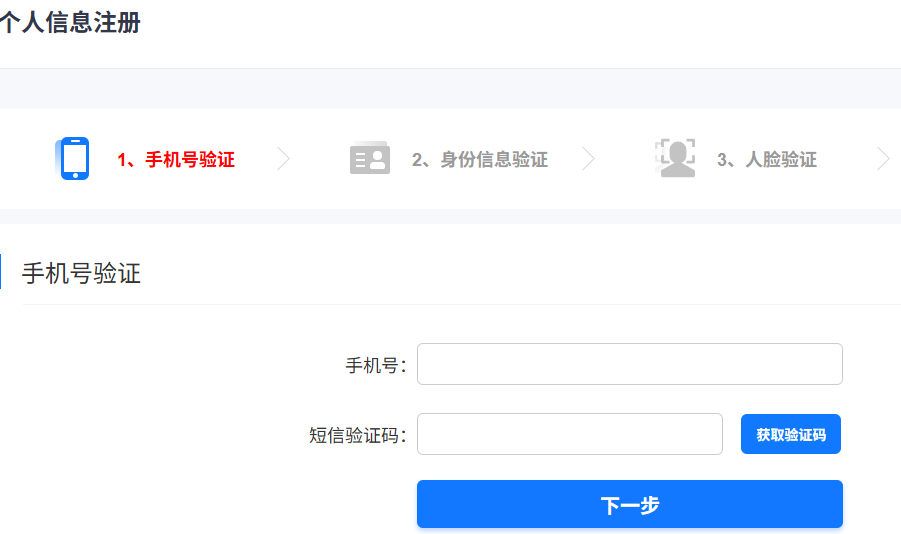Click the blue mobile phone step icon

(73, 158)
